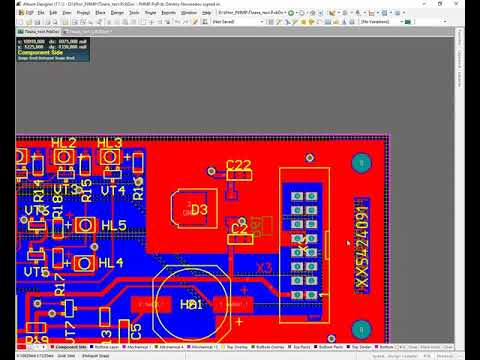Open the Route menu
The width and height of the screenshot is (480, 360).
pos(150,13)
